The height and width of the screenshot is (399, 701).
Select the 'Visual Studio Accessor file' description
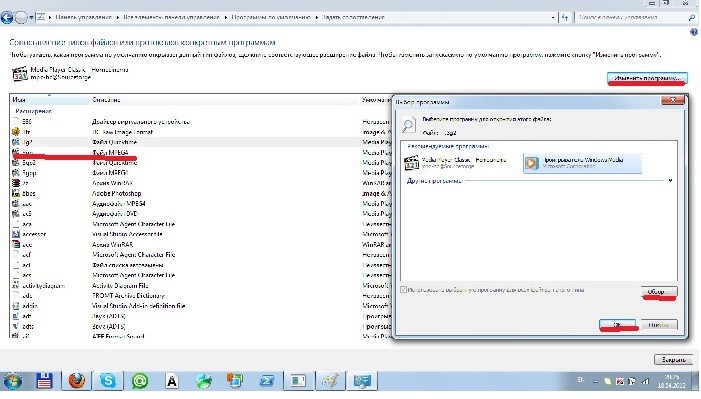click(x=127, y=234)
